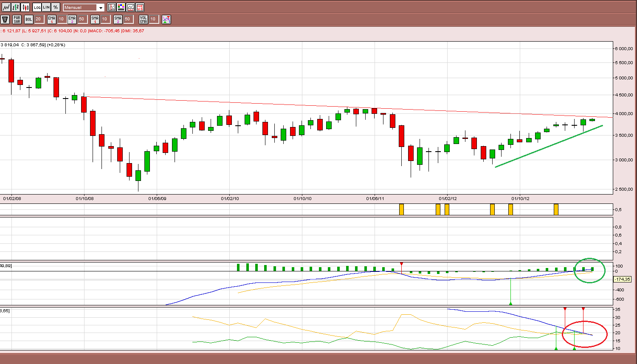637x364 pixels.
Task: Toggle the EMA 2 indicator
Action: tap(72, 19)
